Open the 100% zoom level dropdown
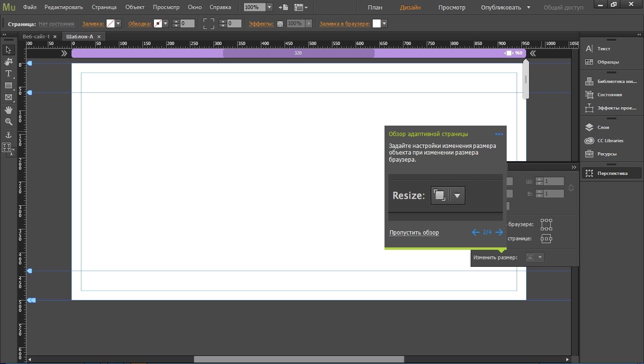The image size is (644, 364). pos(269,8)
